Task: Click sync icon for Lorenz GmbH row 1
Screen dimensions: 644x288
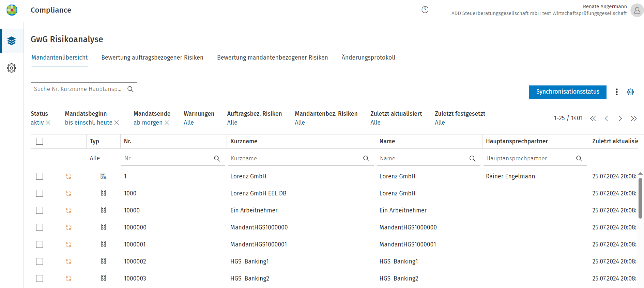Action: [68, 176]
